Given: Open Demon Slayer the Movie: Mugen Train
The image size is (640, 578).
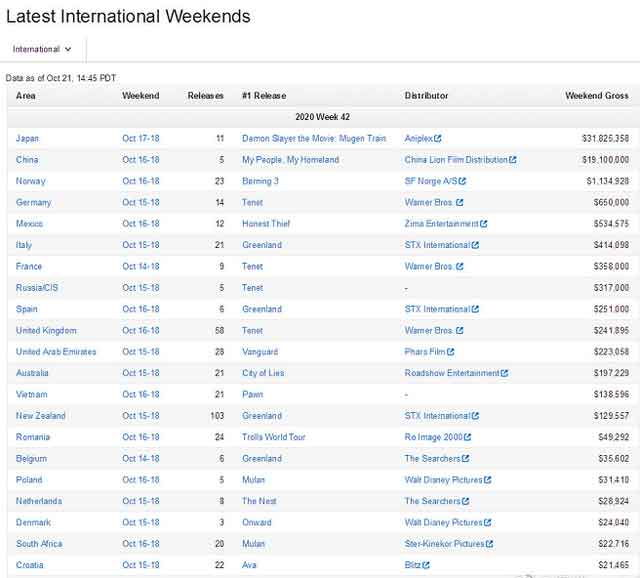Looking at the screenshot, I should coord(314,138).
